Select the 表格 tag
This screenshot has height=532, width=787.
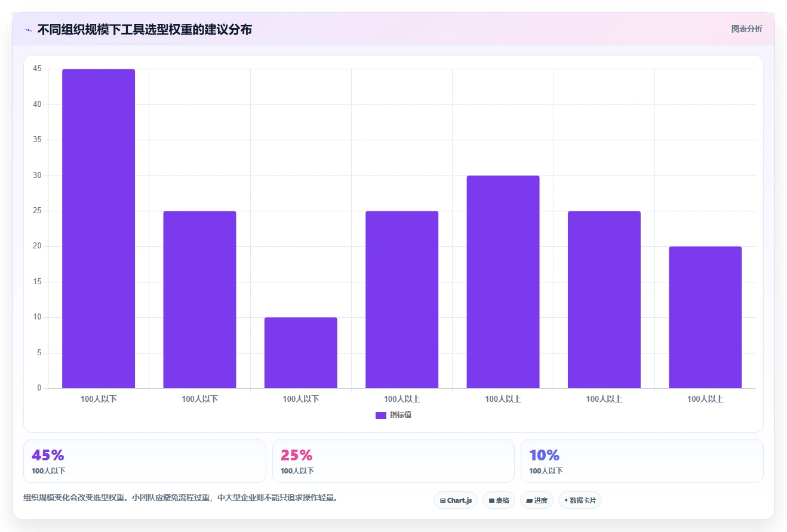click(499, 500)
